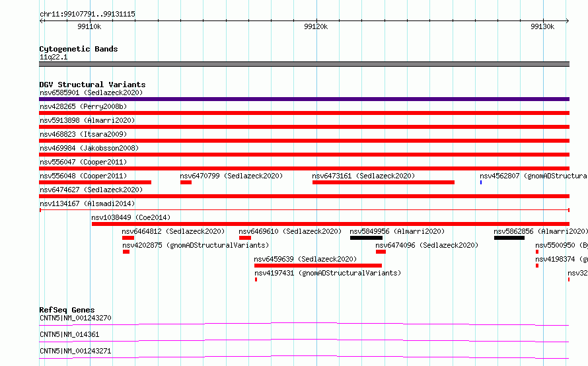
Task: Click the nsv556047 (Cooper2011) label
Action: click(83, 162)
